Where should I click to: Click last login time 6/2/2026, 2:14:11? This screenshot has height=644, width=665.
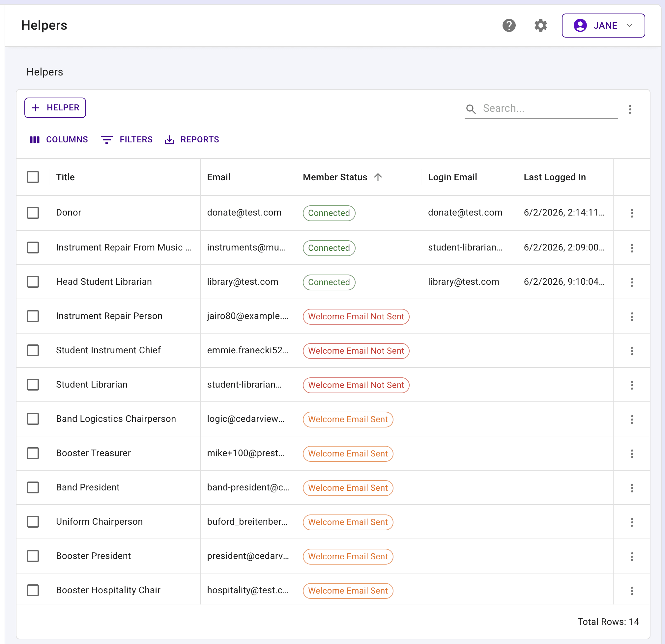click(564, 212)
